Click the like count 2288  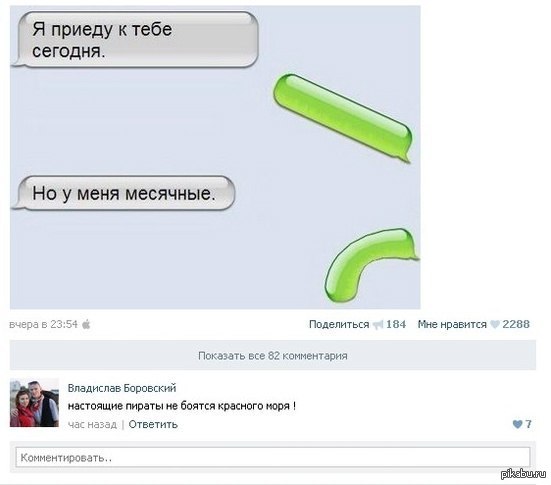516,324
